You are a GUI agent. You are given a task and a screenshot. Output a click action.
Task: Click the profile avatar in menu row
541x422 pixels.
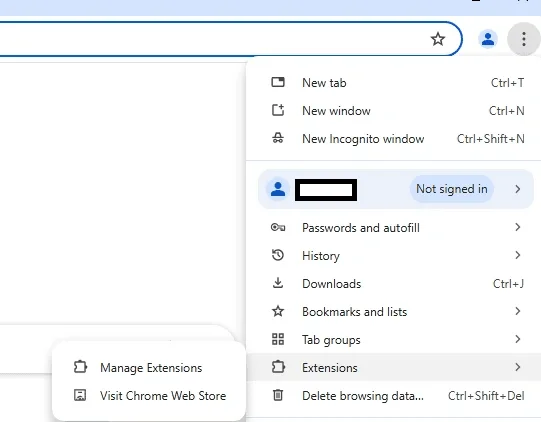tap(278, 189)
